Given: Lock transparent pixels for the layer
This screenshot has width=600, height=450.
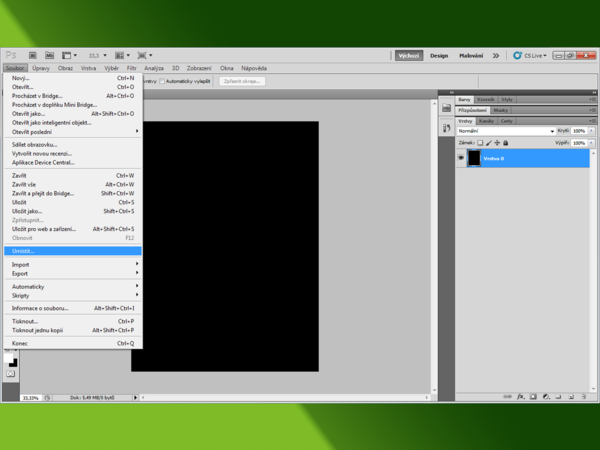Looking at the screenshot, I should pos(480,142).
